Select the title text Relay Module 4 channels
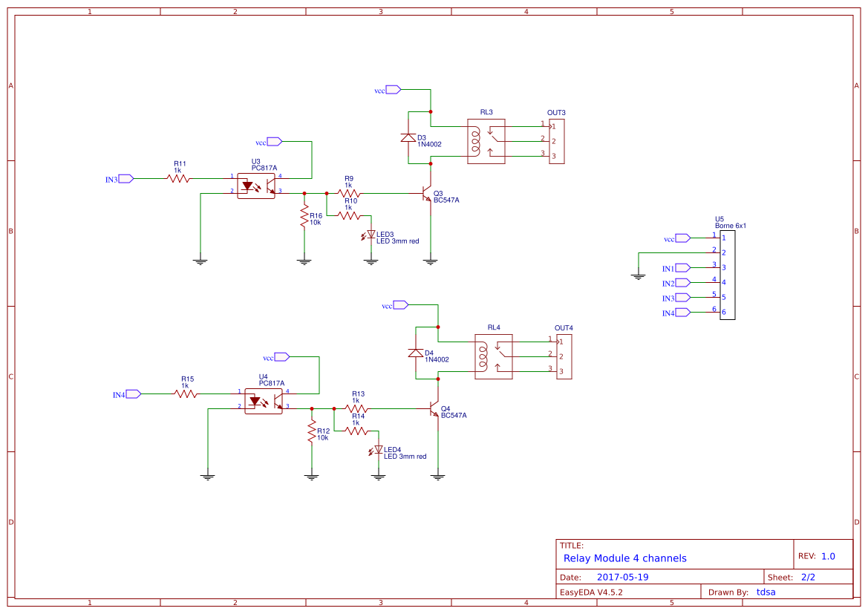Image resolution: width=868 pixels, height=614 pixels. pos(624,558)
